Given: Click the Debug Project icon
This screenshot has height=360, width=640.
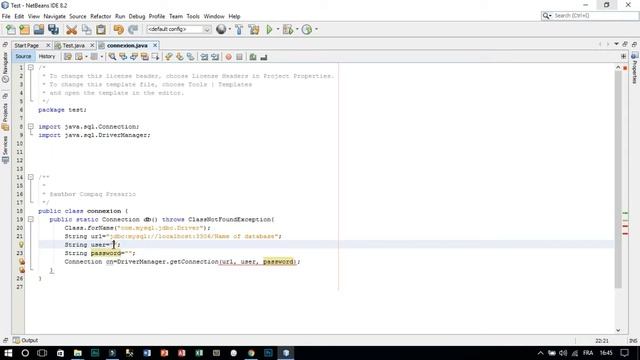Looking at the screenshot, I should pos(288,29).
